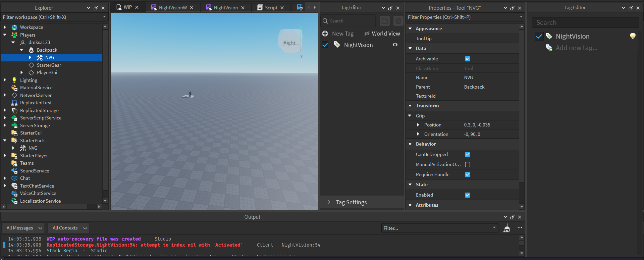The image size is (644, 260).
Task: Switch to the Script tab
Action: pos(271,8)
